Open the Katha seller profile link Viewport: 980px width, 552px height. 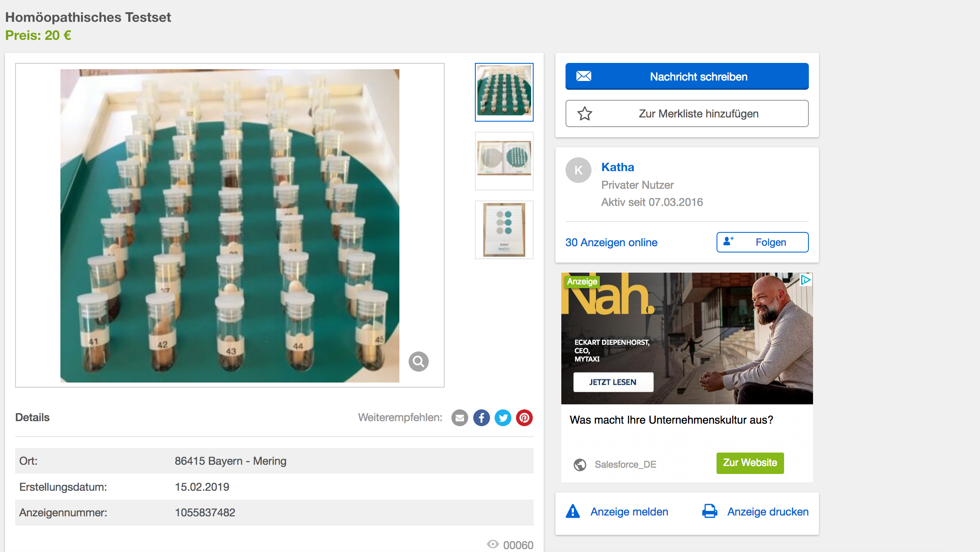[x=618, y=167]
